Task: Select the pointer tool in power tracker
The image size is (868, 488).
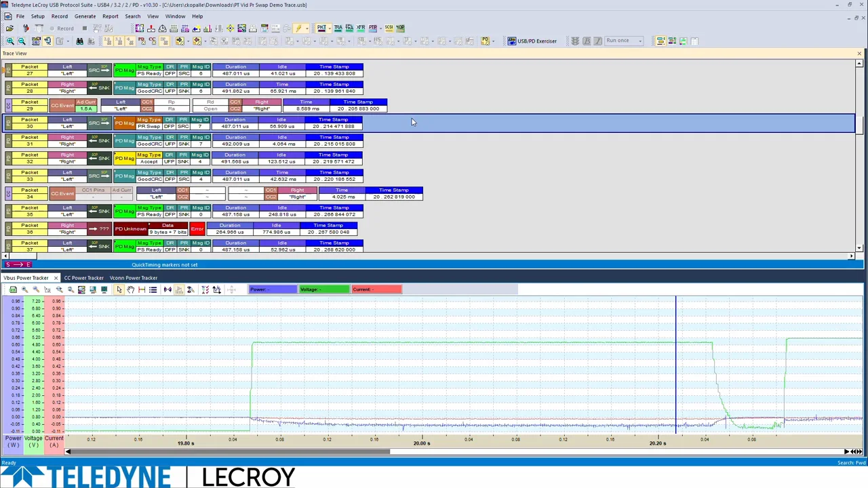Action: (119, 290)
